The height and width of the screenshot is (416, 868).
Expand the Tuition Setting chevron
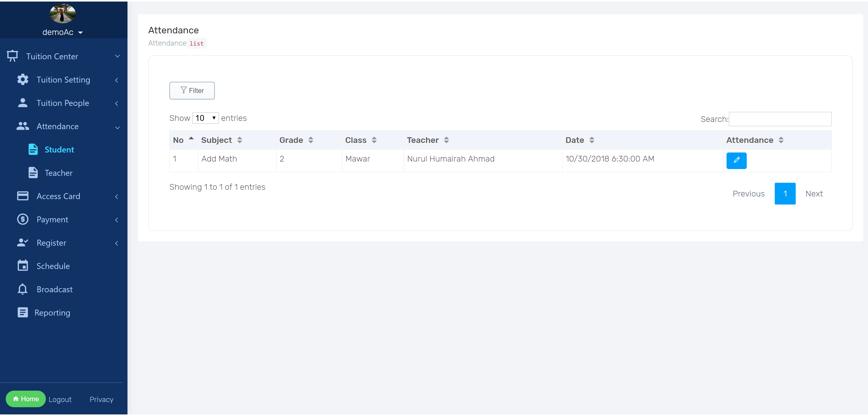pos(117,80)
